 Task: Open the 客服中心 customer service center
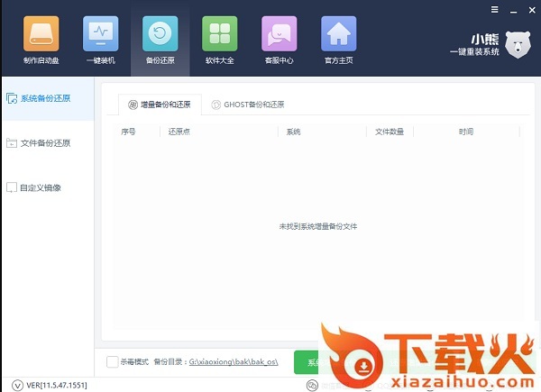coord(279,40)
